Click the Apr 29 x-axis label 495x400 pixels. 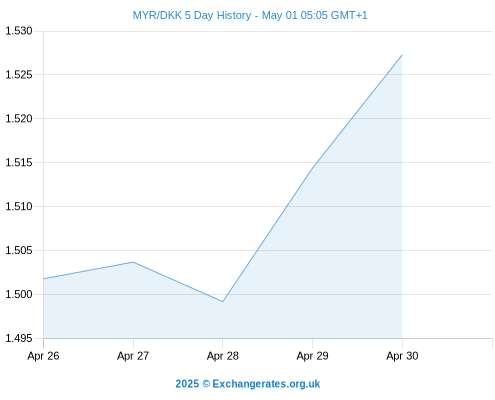point(312,356)
